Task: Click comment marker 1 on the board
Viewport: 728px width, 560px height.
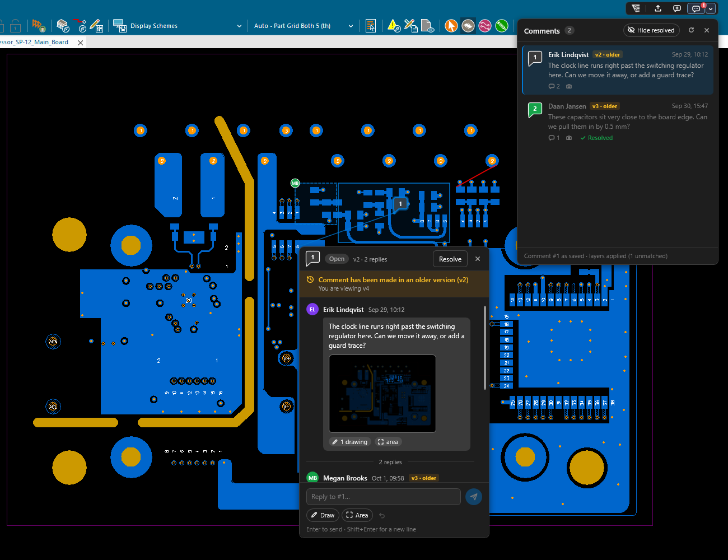Action: [400, 204]
